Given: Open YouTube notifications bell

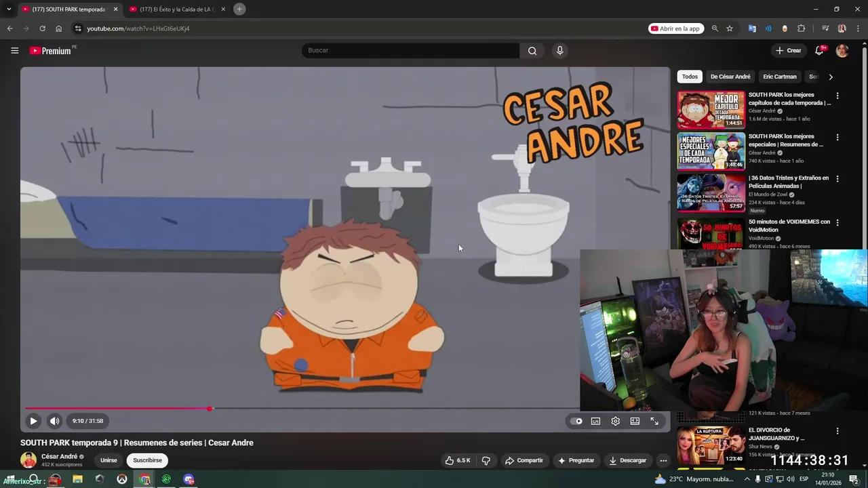Looking at the screenshot, I should click(820, 50).
